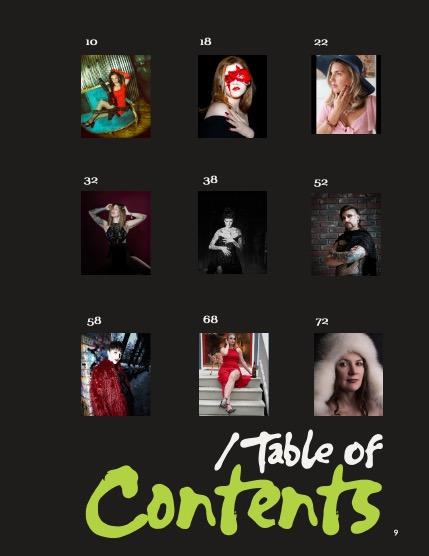Jump to page 22 label
The image size is (429, 556).
[x=321, y=42]
